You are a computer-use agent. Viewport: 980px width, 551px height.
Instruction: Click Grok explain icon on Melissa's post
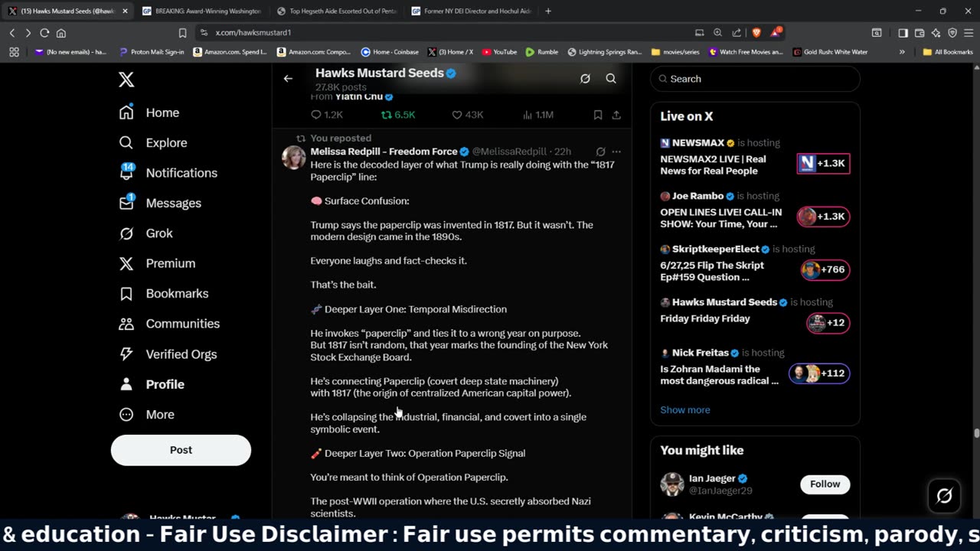coord(601,152)
